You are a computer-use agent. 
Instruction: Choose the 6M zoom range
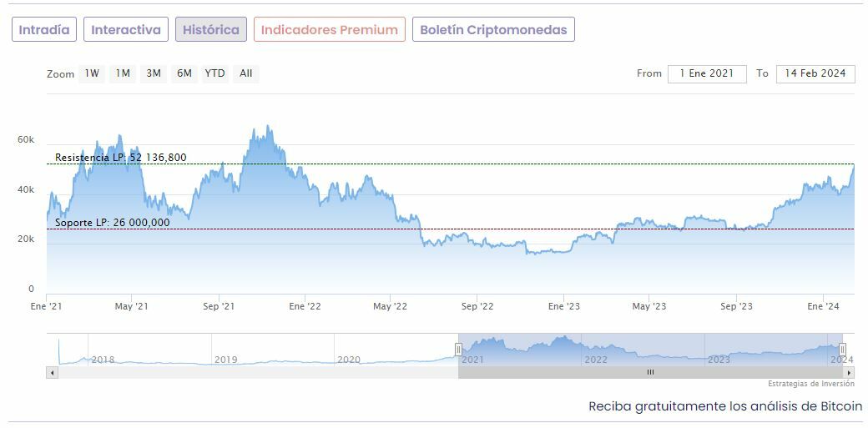point(184,73)
